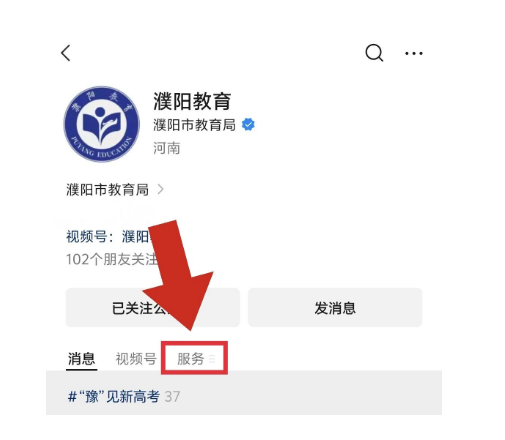Tap the 37 article count beside topic
The width and height of the screenshot is (505, 440).
click(172, 396)
